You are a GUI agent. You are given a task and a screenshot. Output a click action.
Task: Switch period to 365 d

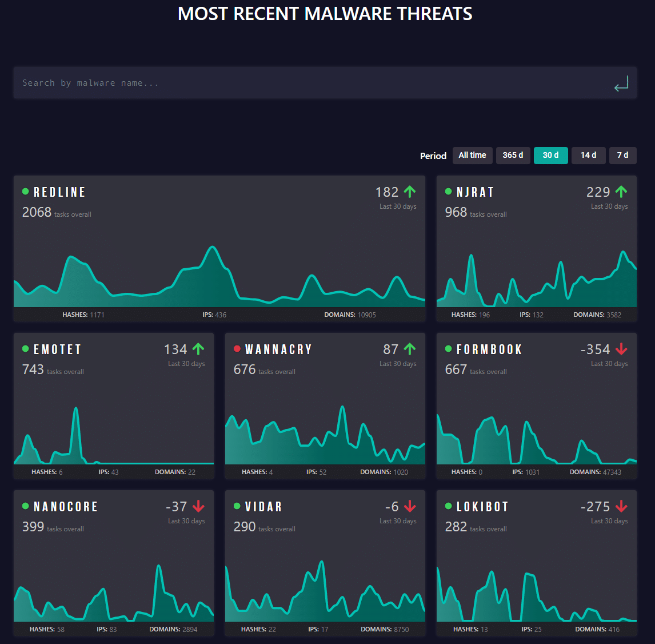point(513,156)
